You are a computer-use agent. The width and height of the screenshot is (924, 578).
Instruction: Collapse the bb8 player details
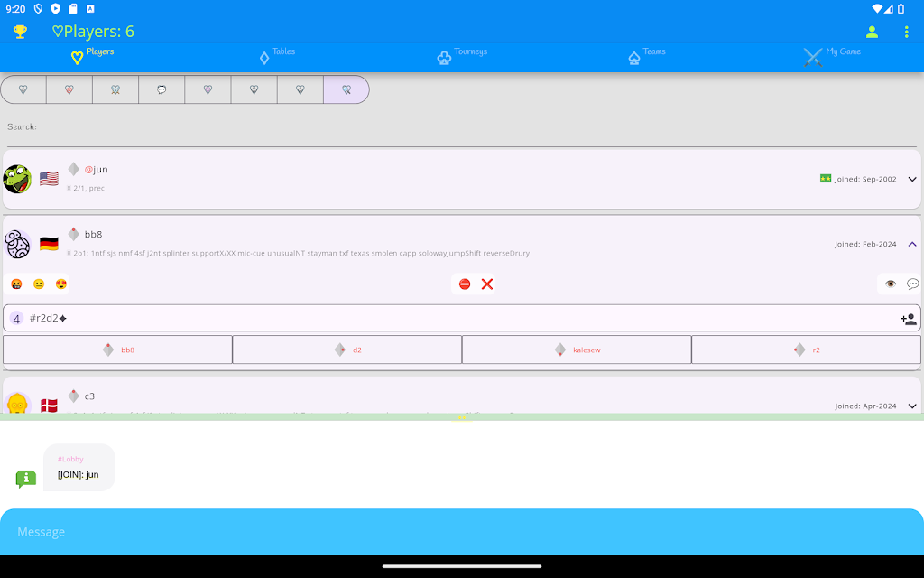click(911, 244)
